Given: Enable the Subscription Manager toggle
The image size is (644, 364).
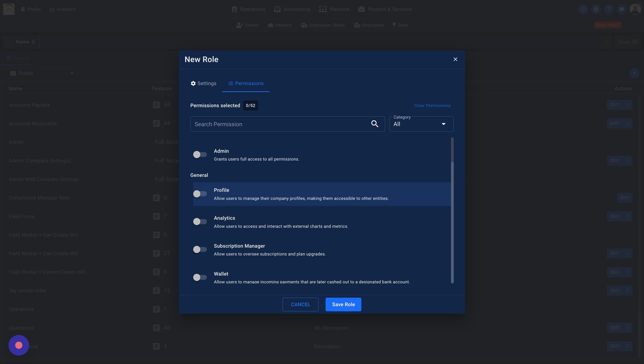Looking at the screenshot, I should tap(200, 249).
